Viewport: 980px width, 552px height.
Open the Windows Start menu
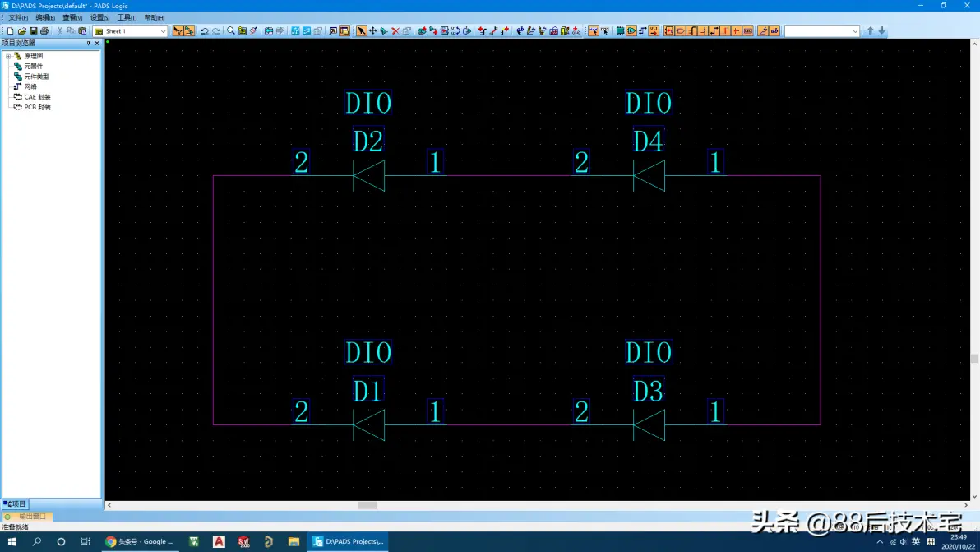[12, 541]
